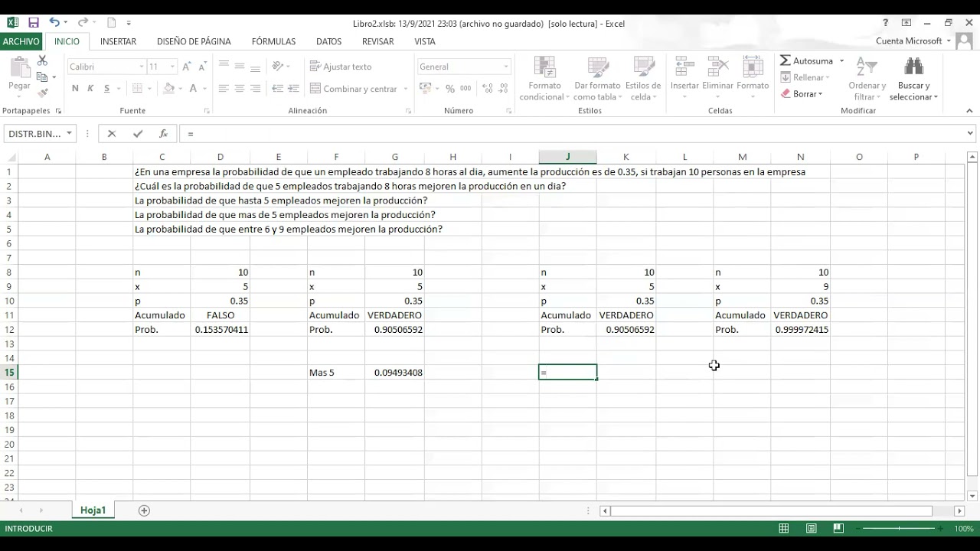Open the General number format dropdown
Screen dimensions: 980x551
click(506, 67)
